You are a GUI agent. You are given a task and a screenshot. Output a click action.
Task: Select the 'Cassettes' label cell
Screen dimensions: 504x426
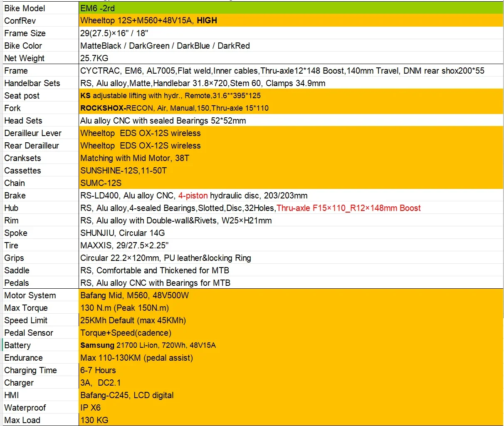click(40, 171)
